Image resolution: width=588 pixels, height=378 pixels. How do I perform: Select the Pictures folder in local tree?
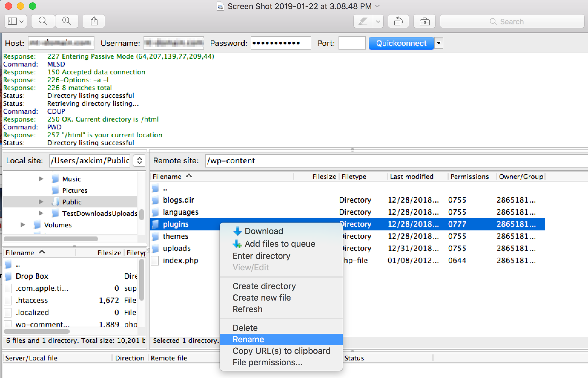coord(75,191)
